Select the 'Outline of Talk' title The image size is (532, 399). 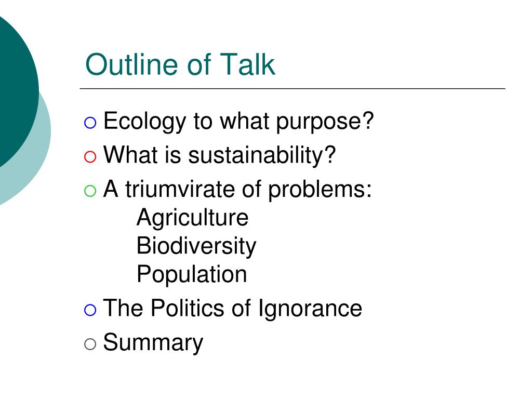[180, 64]
